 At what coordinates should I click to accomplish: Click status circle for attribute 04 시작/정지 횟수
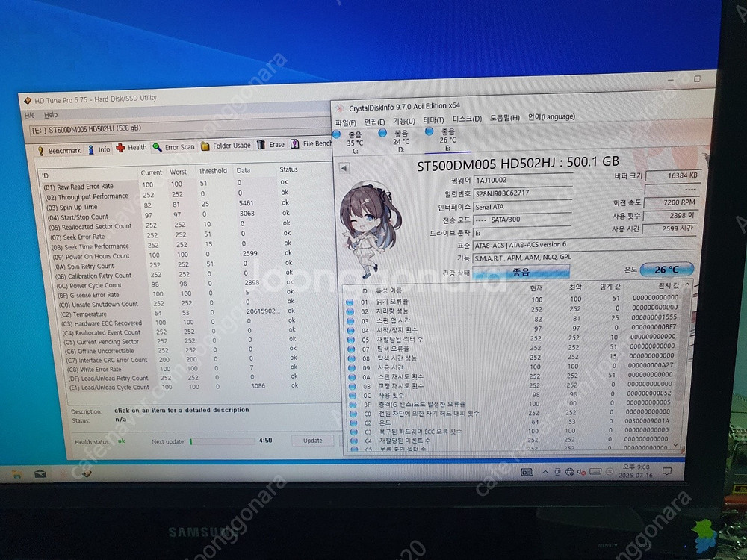350,331
